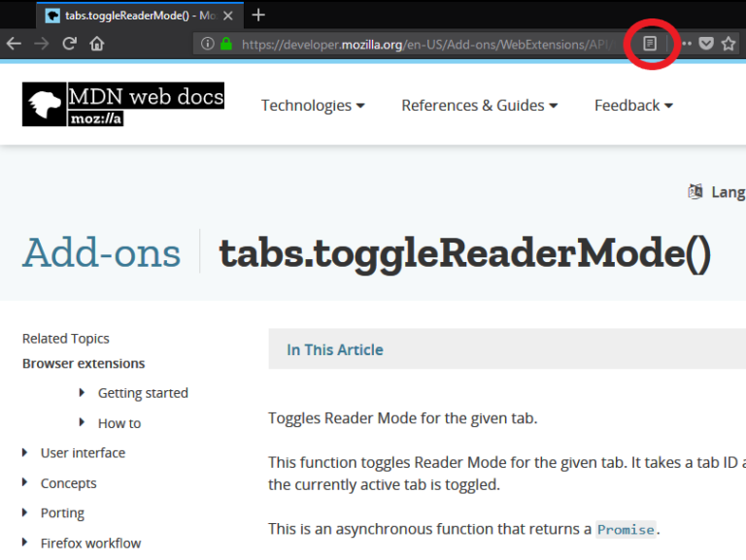
Task: Open a new tab with plus button
Action: click(258, 16)
